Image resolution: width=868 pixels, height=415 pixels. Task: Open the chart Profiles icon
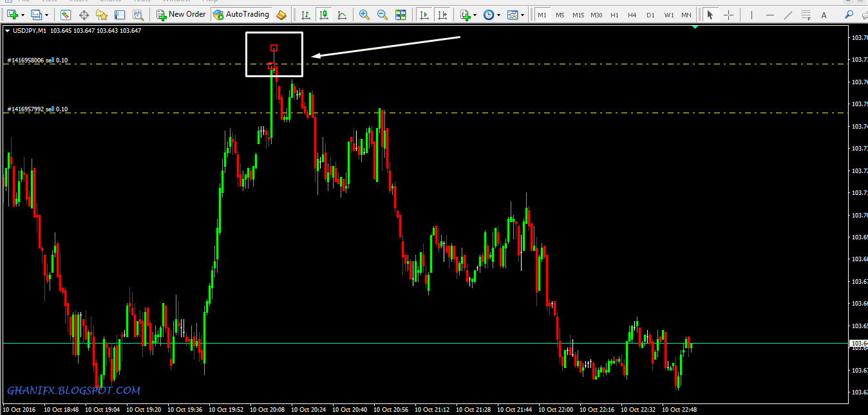pyautogui.click(x=36, y=14)
